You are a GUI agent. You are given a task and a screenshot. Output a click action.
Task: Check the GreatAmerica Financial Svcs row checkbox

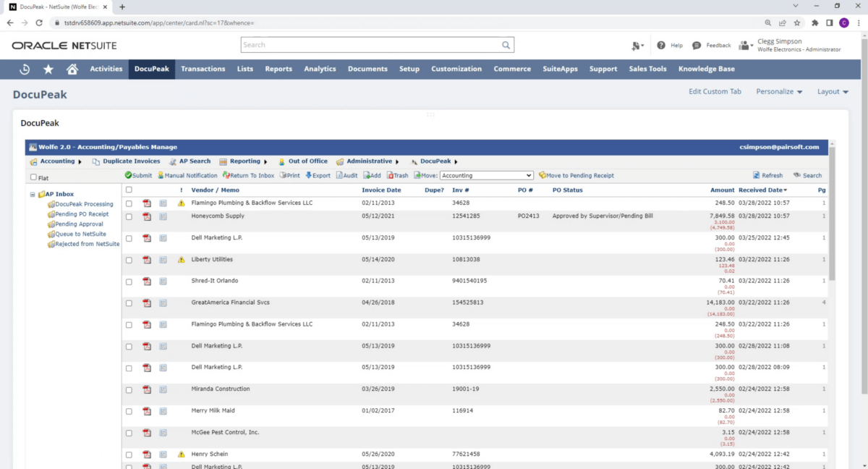pos(129,303)
